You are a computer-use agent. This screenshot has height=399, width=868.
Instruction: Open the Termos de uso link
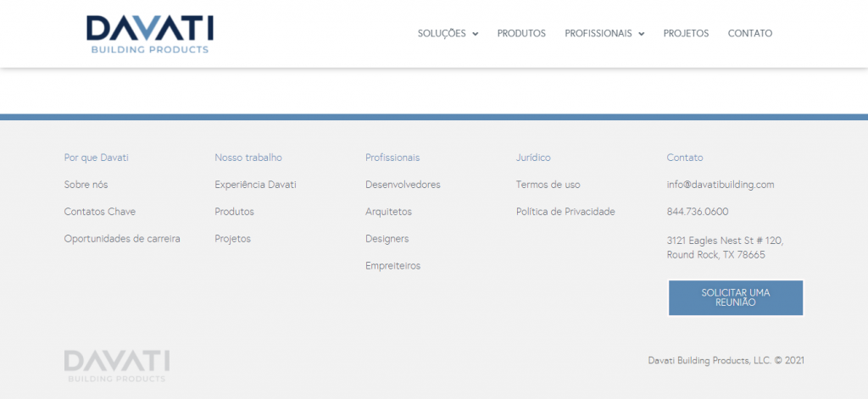pyautogui.click(x=548, y=185)
